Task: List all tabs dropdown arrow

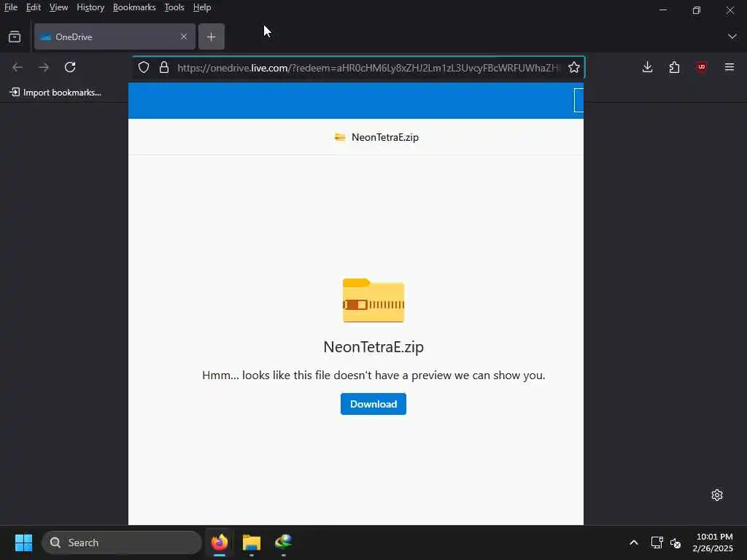Action: [732, 36]
